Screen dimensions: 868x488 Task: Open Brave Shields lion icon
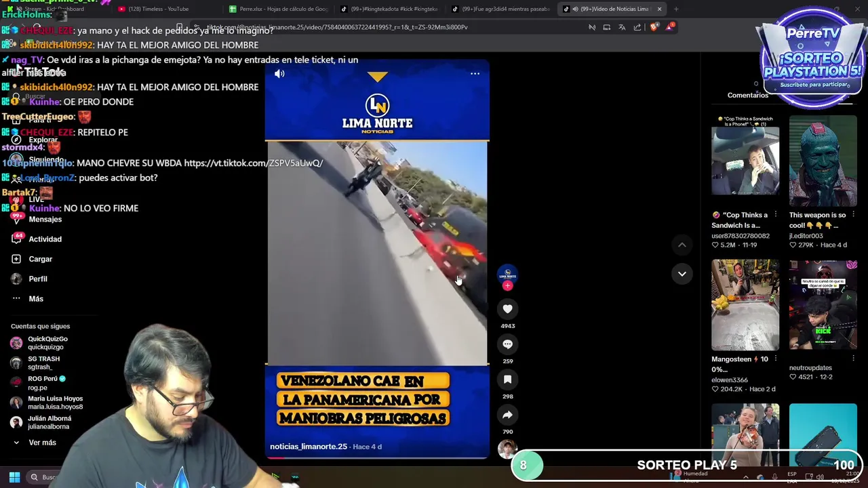(x=654, y=27)
